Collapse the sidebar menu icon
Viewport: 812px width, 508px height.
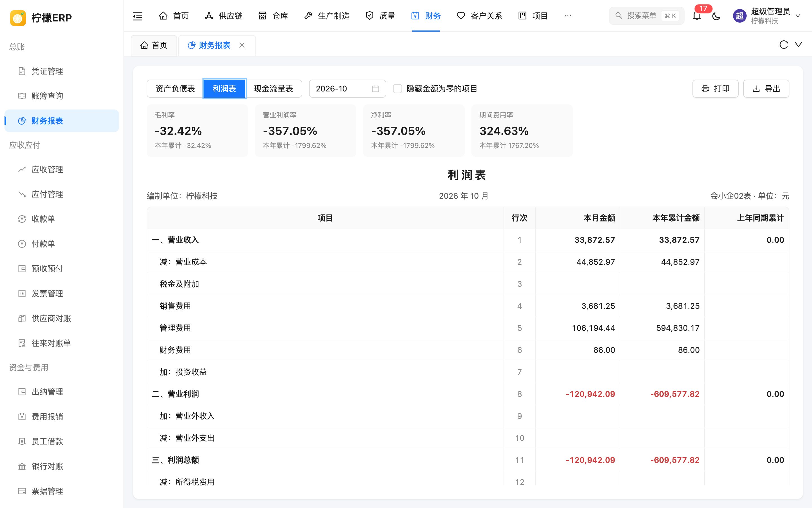[138, 16]
